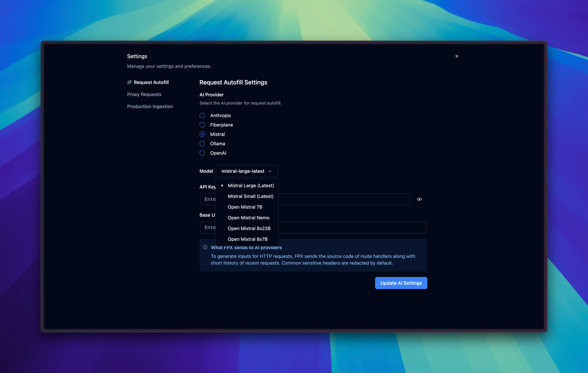Open Production Ingestion settings

click(150, 106)
